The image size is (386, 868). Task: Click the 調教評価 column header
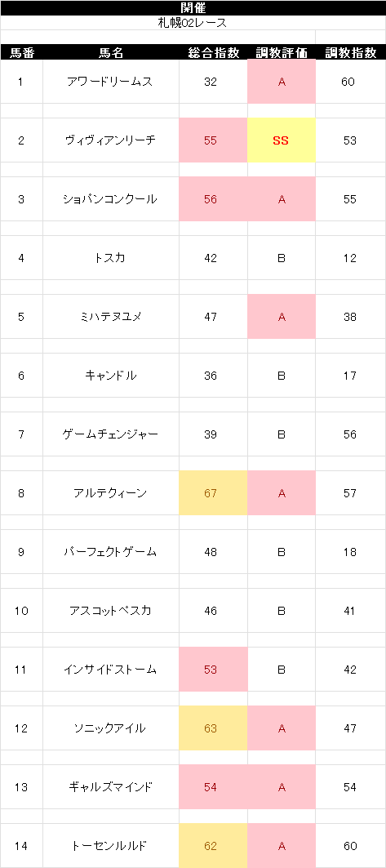[282, 52]
